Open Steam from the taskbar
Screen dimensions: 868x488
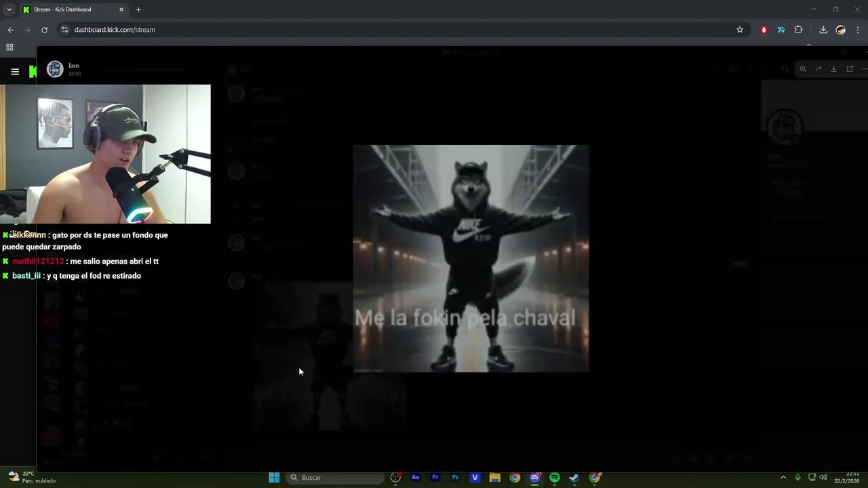pos(574,477)
